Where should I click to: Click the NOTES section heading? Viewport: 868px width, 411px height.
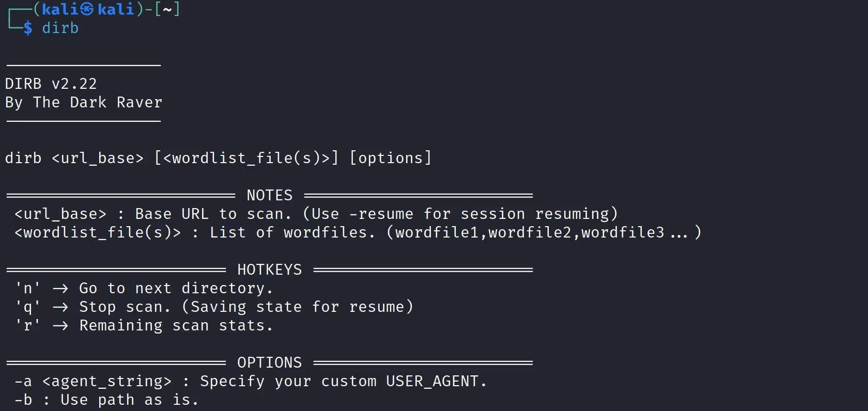269,195
